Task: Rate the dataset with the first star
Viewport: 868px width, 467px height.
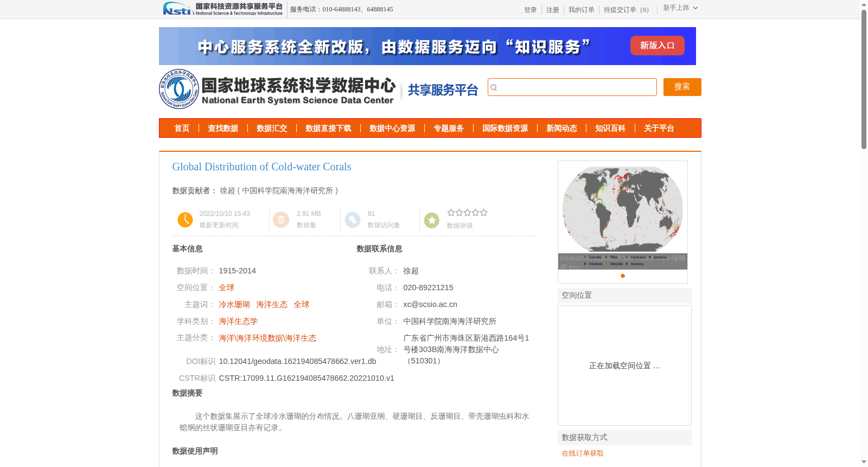Action: click(451, 213)
